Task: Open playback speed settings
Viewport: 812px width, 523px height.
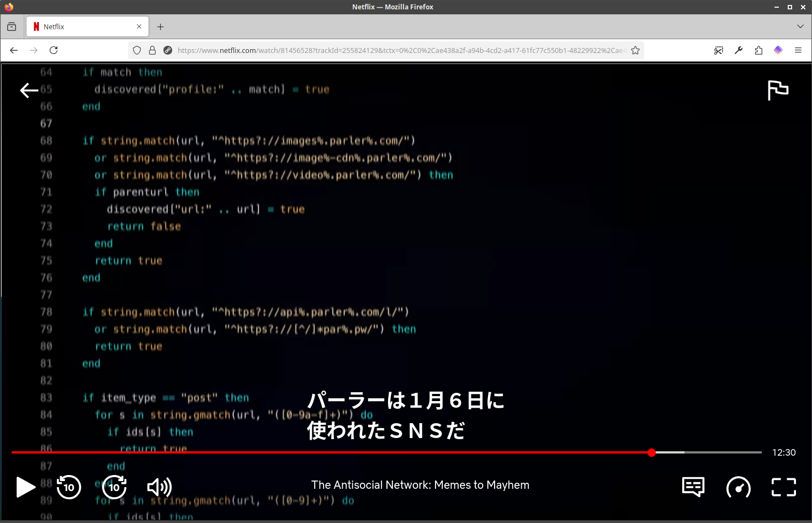Action: tap(739, 487)
